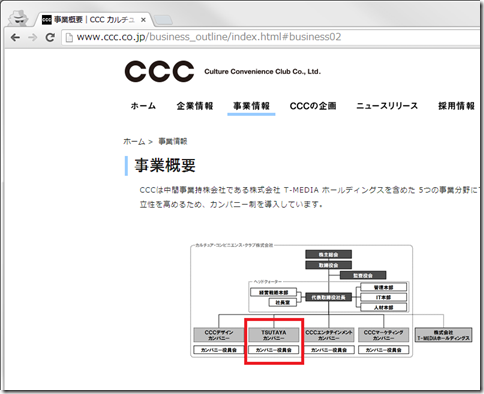Close the 事業概要 browser tab
The image size is (484, 394).
pos(143,20)
